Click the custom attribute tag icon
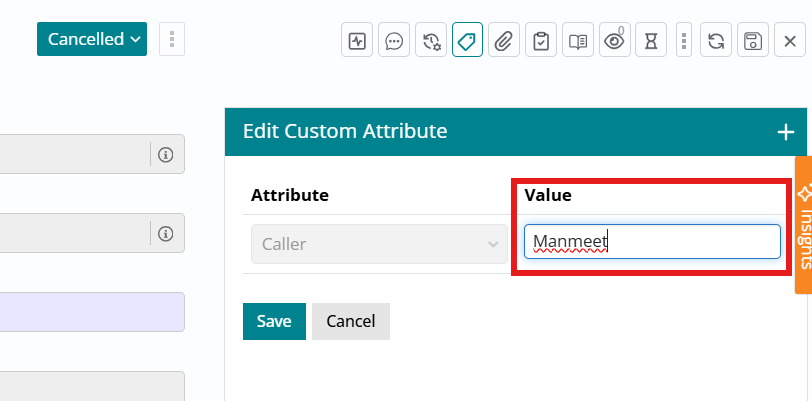Screen dimensions: 812x401 click(x=467, y=41)
